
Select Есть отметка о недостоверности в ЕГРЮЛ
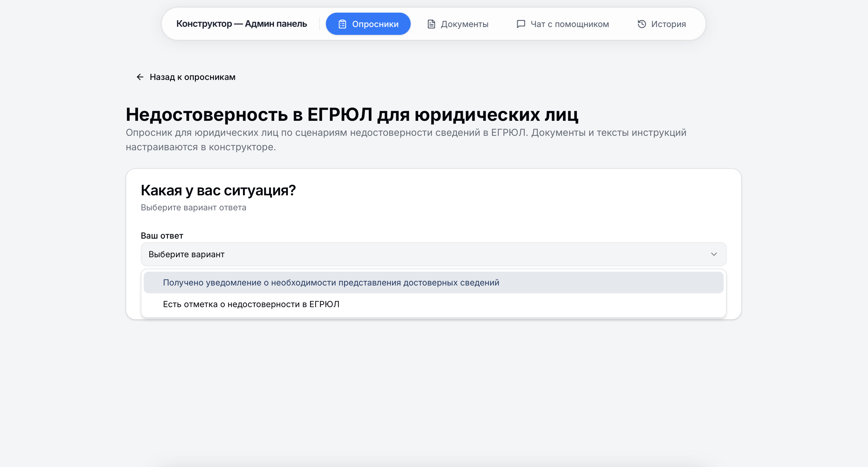[x=433, y=304]
